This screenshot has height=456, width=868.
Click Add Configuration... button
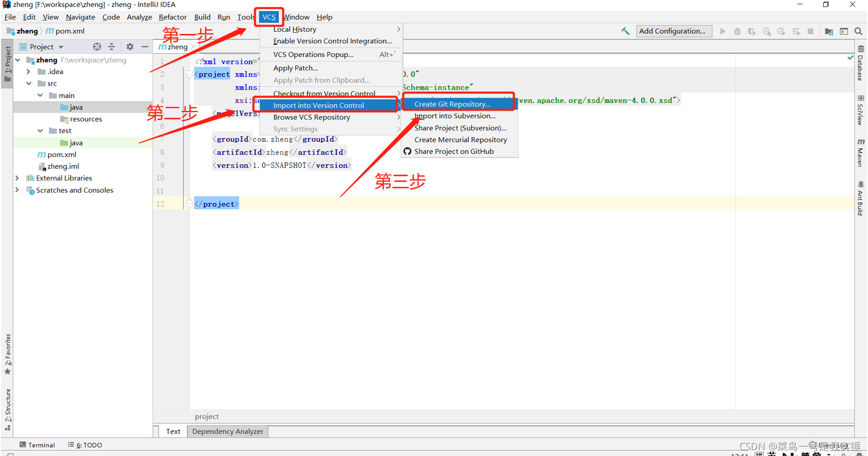pyautogui.click(x=673, y=31)
